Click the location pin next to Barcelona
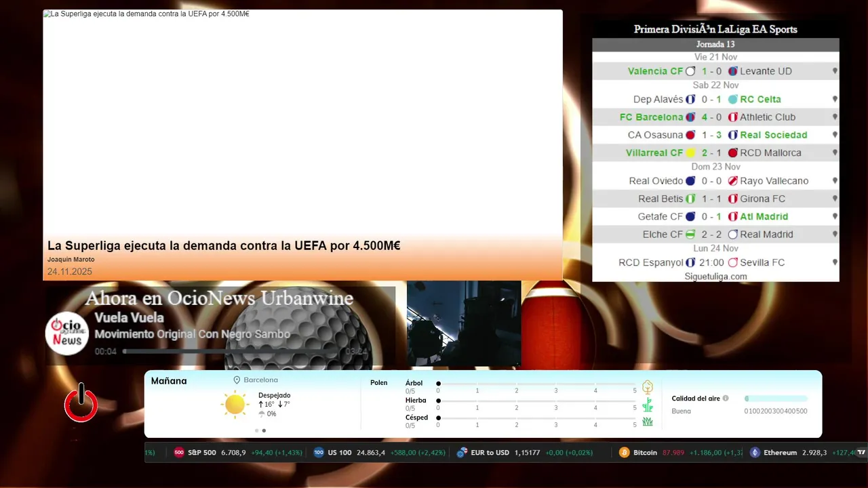The image size is (868, 488). pyautogui.click(x=237, y=380)
